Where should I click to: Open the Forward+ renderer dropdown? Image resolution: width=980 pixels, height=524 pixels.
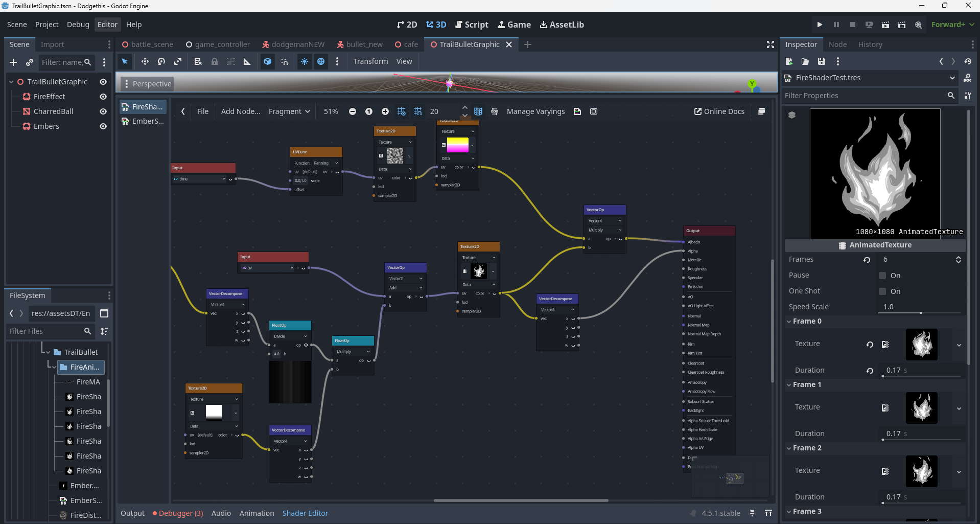[x=952, y=25]
